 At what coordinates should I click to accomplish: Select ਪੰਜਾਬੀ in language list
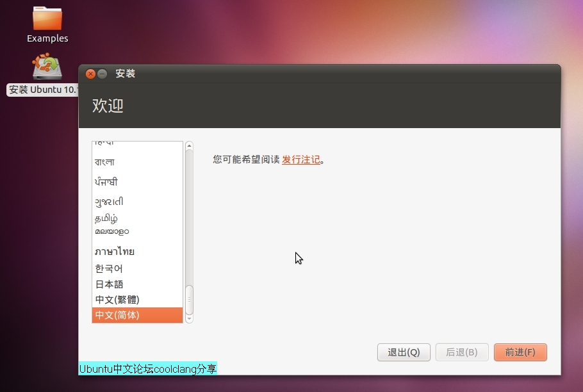tap(137, 182)
